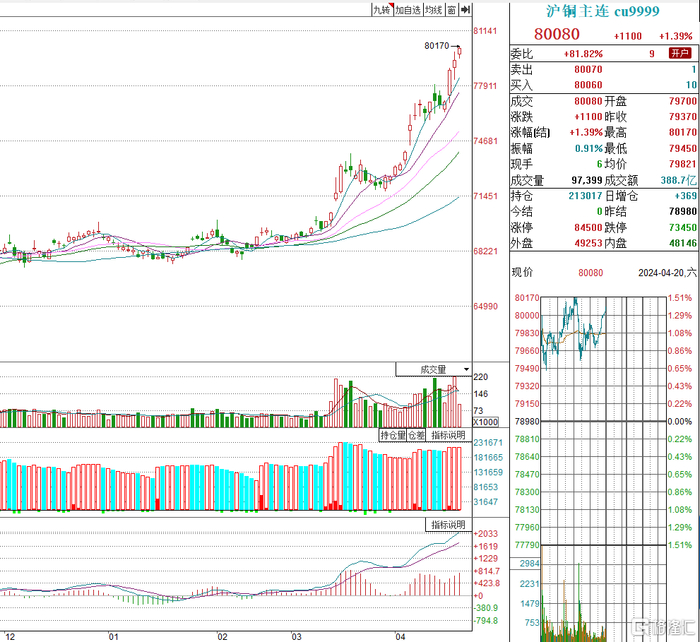
Task: Click the 68221 price axis label
Action: pos(485,251)
